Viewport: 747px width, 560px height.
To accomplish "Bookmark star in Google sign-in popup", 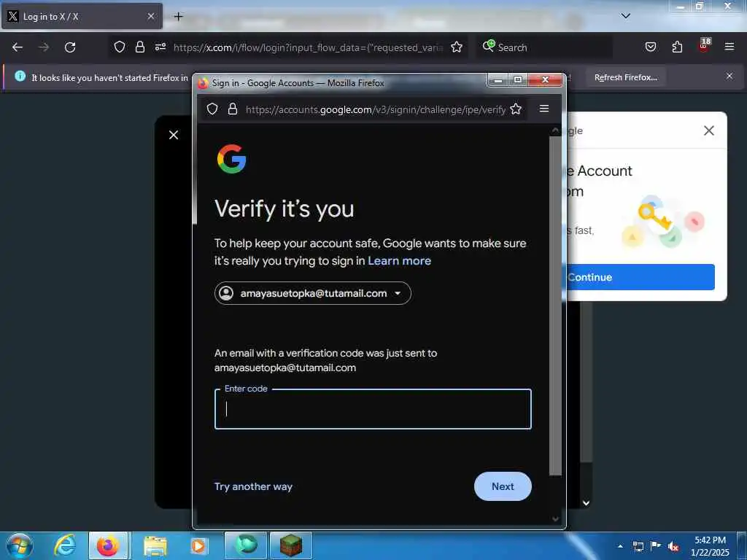I will [516, 109].
